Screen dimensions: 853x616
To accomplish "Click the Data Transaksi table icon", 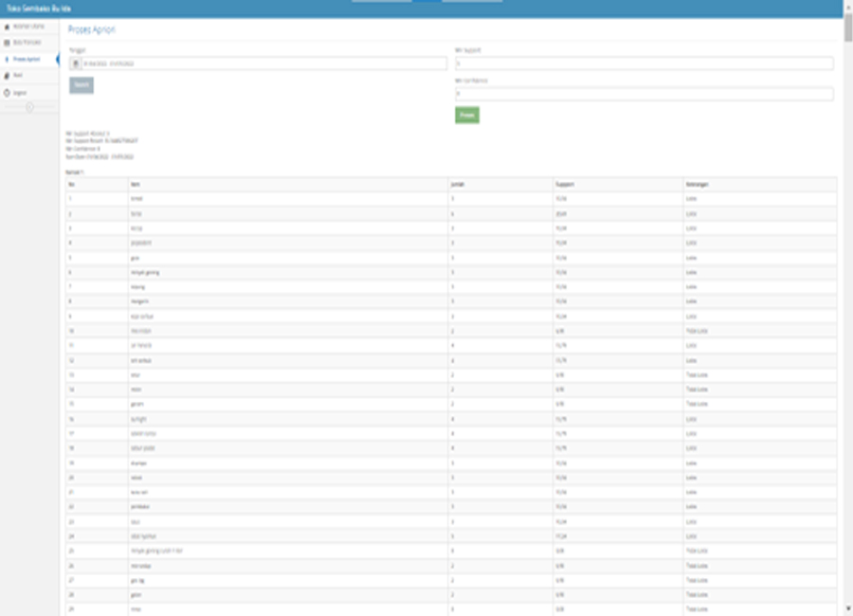I will tap(8, 43).
